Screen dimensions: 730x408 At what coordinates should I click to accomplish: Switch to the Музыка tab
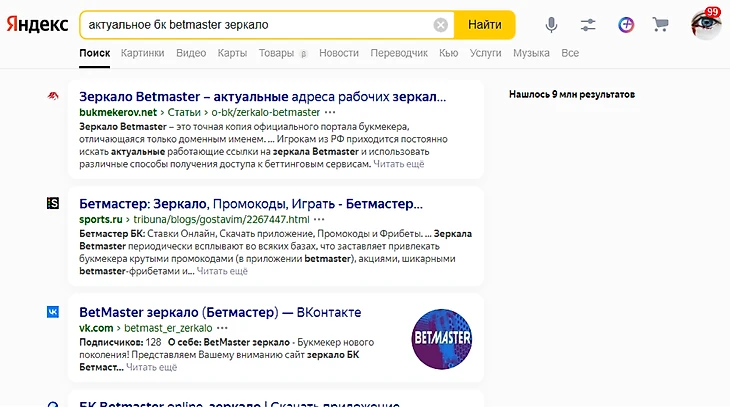[531, 53]
